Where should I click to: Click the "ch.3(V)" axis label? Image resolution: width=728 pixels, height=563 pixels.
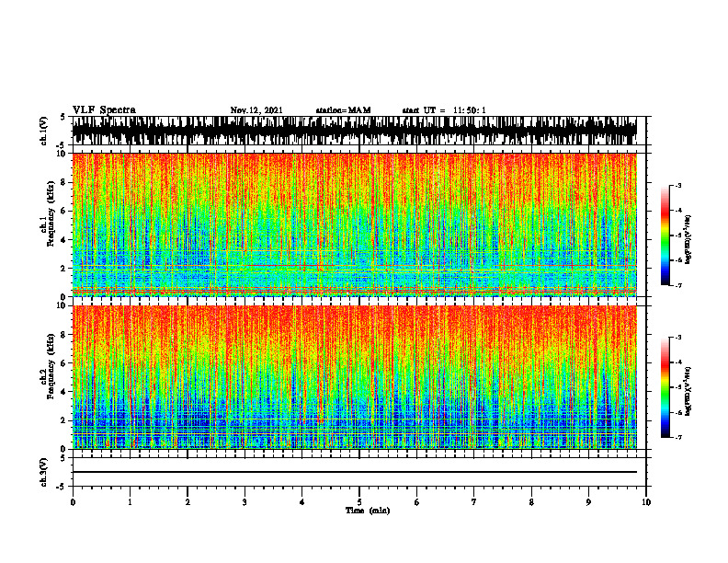pos(44,472)
